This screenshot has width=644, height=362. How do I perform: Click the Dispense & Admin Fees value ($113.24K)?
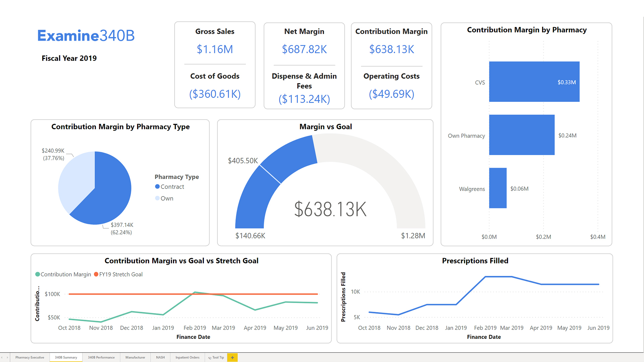point(304,99)
